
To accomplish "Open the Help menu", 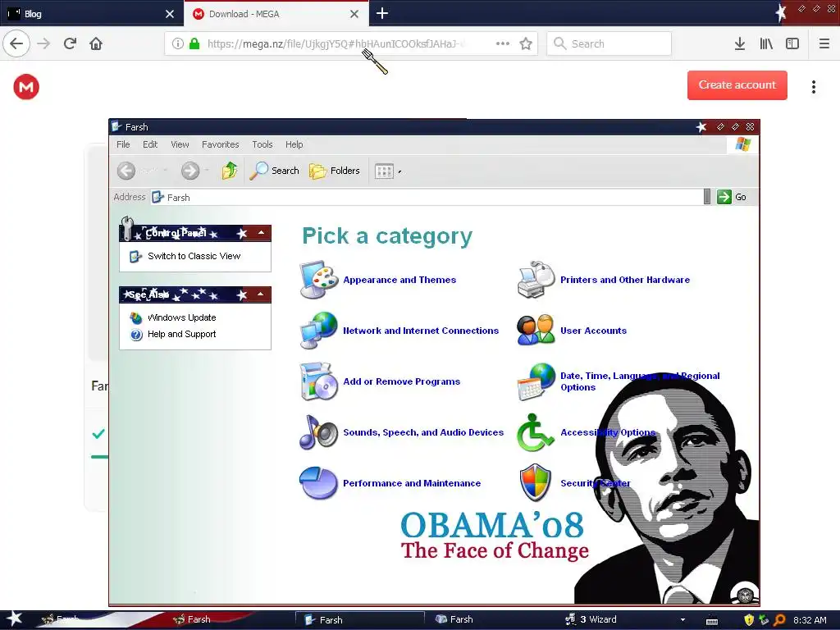I will [x=294, y=144].
